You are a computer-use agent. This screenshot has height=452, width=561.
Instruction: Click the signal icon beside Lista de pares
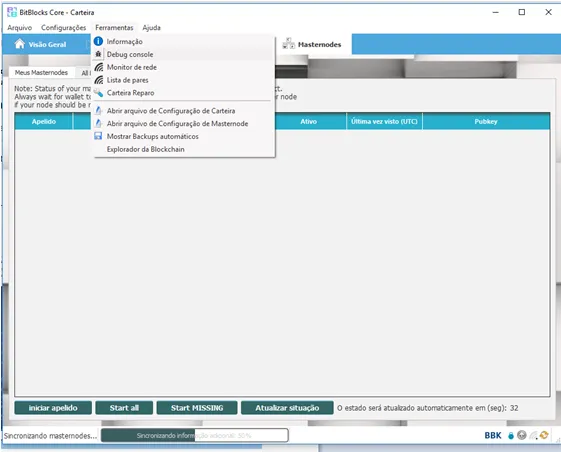[98, 80]
